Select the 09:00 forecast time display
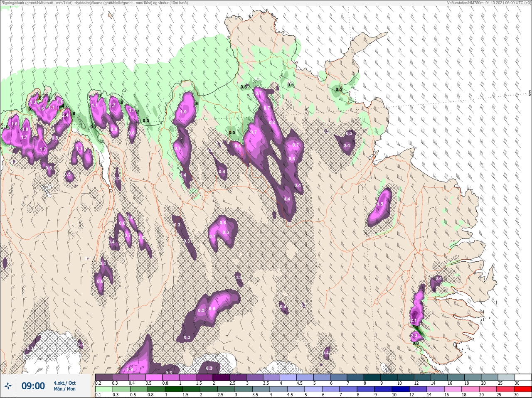Viewport: 532px width, 398px height. point(33,386)
